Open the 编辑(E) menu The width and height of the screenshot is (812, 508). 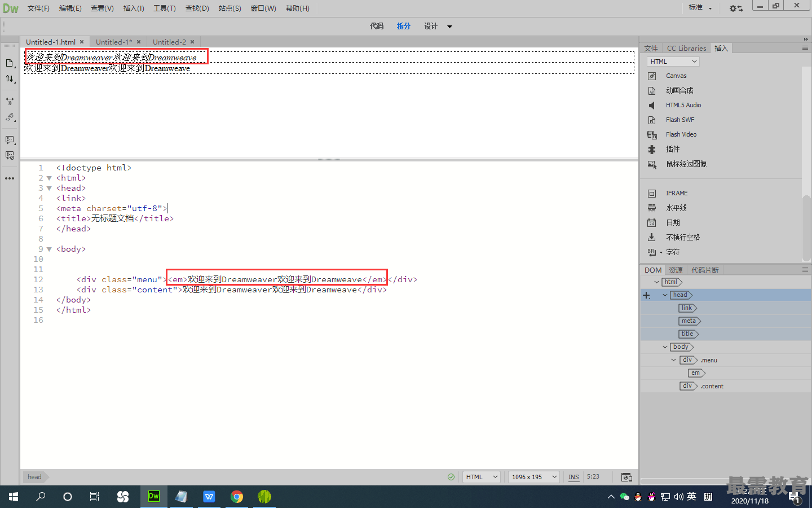click(70, 8)
